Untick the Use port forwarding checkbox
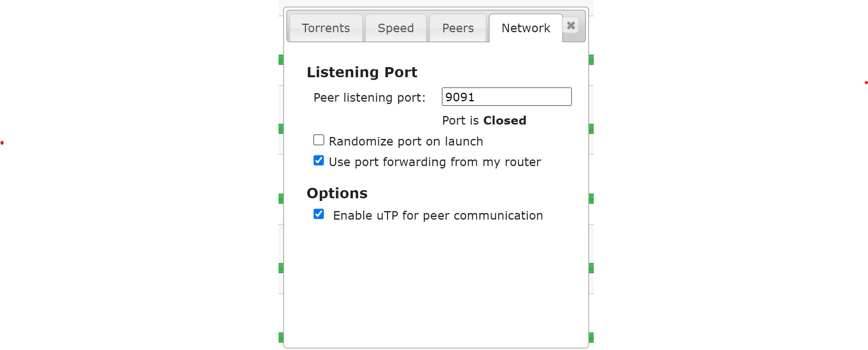The image size is (868, 350). (319, 161)
